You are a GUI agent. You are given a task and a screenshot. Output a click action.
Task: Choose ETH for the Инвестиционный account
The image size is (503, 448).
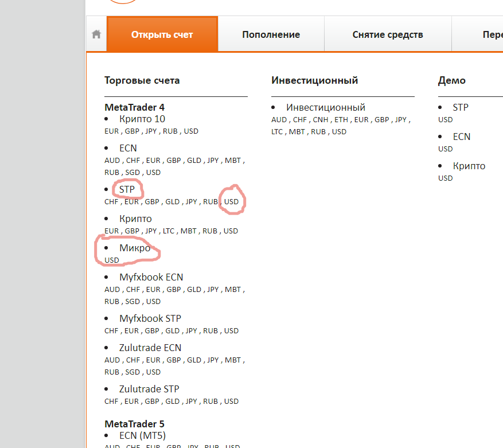(x=341, y=120)
